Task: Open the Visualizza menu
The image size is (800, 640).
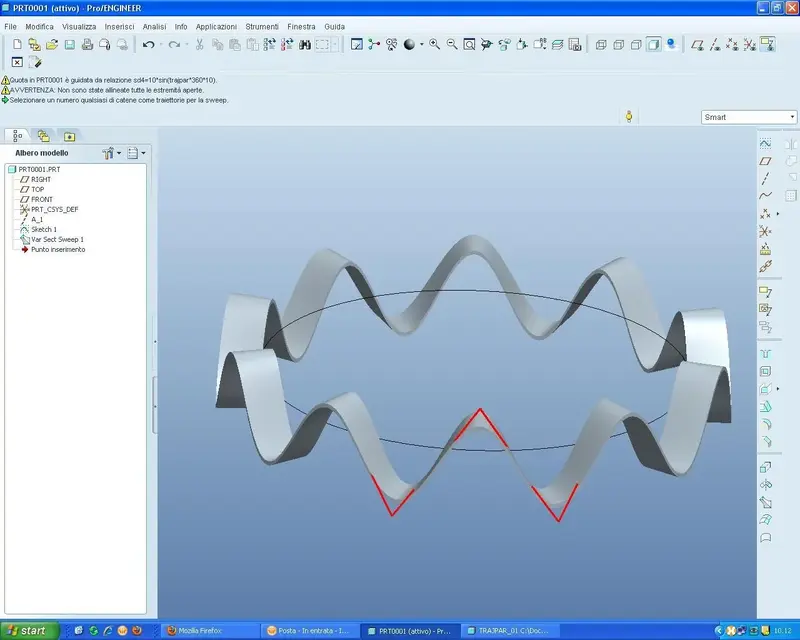Action: [x=79, y=27]
